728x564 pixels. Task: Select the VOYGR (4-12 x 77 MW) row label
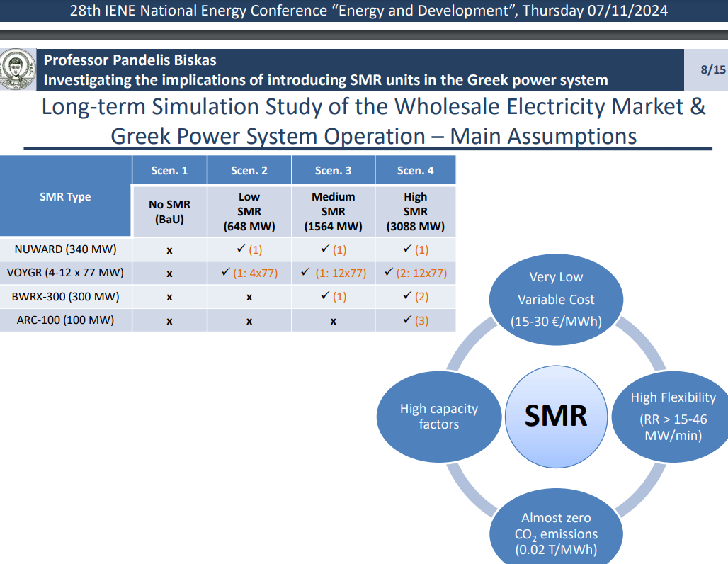coord(65,273)
